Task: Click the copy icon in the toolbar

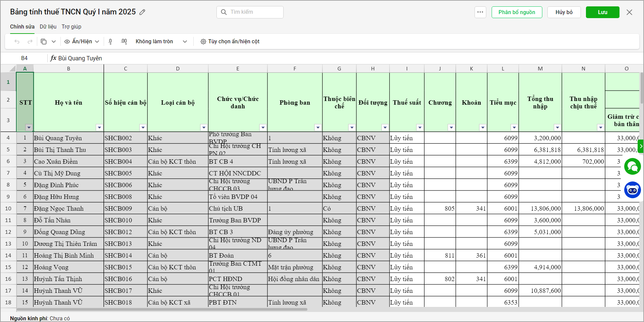Action: tap(44, 42)
